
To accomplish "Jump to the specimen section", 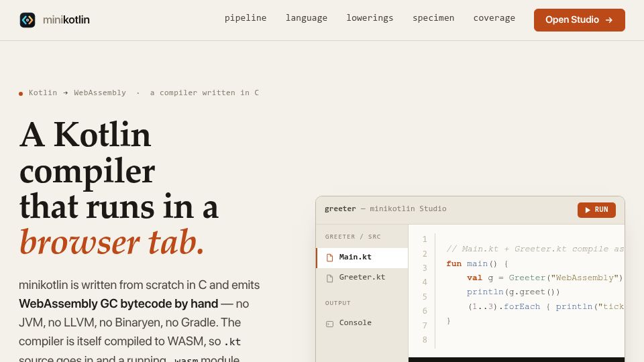I will tap(433, 18).
